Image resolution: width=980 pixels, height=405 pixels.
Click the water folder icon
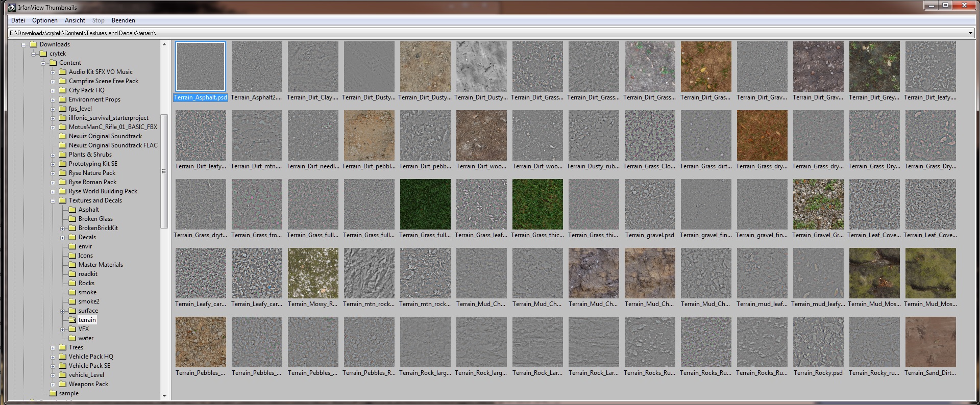72,338
